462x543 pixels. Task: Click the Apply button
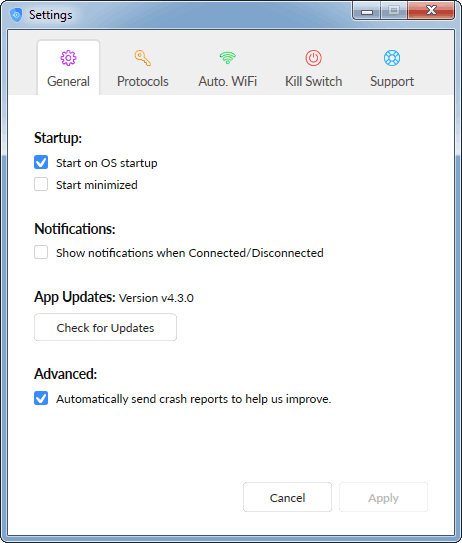[383, 497]
